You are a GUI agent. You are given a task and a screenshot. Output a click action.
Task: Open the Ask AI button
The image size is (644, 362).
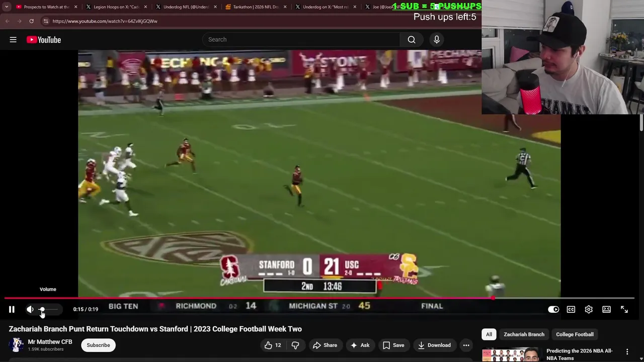(360, 345)
